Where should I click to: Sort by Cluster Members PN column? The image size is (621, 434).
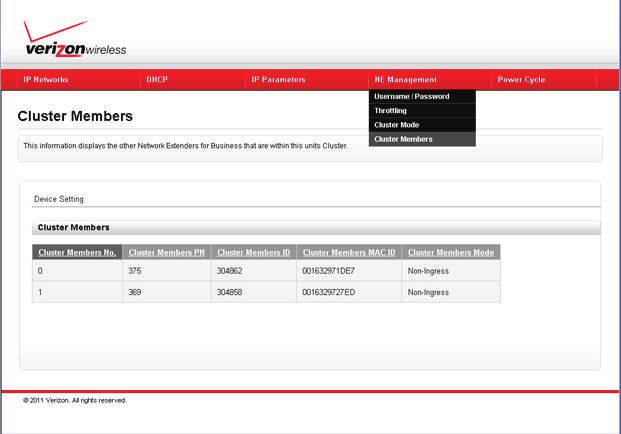167,252
